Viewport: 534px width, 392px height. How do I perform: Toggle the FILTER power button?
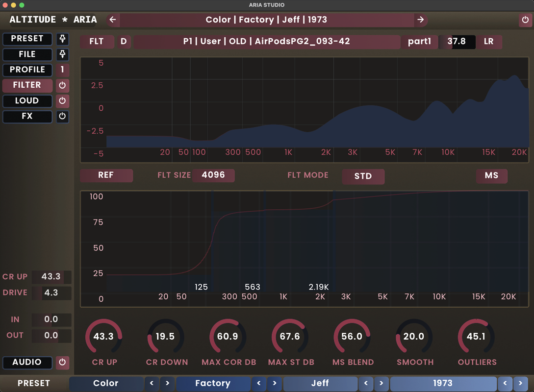[x=62, y=85]
